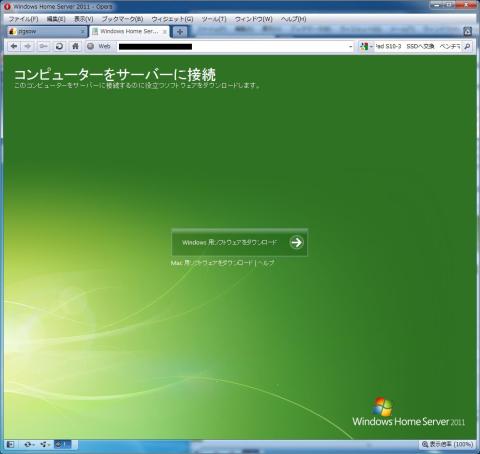Open the search engine selector dropdown
The height and width of the screenshot is (454, 480).
[x=366, y=46]
